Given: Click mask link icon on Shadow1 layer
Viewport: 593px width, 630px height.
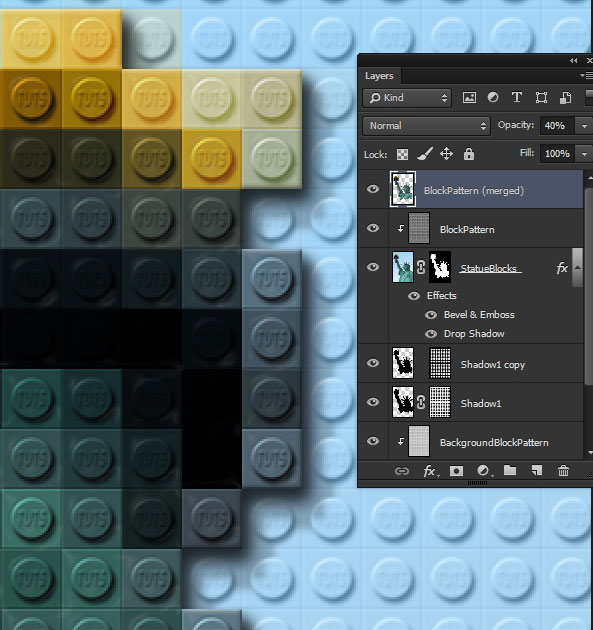Looking at the screenshot, I should 421,402.
